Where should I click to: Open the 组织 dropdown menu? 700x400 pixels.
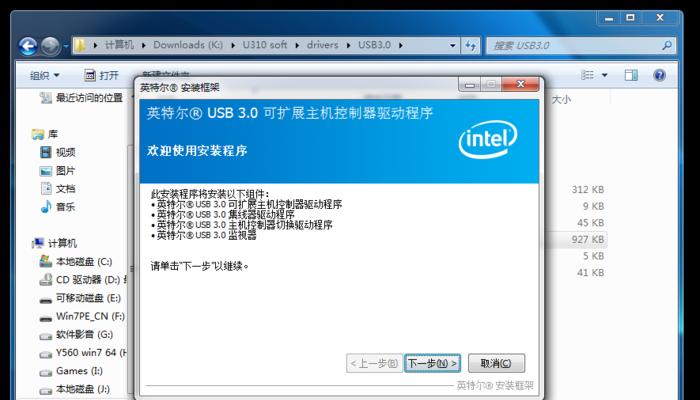[45, 75]
